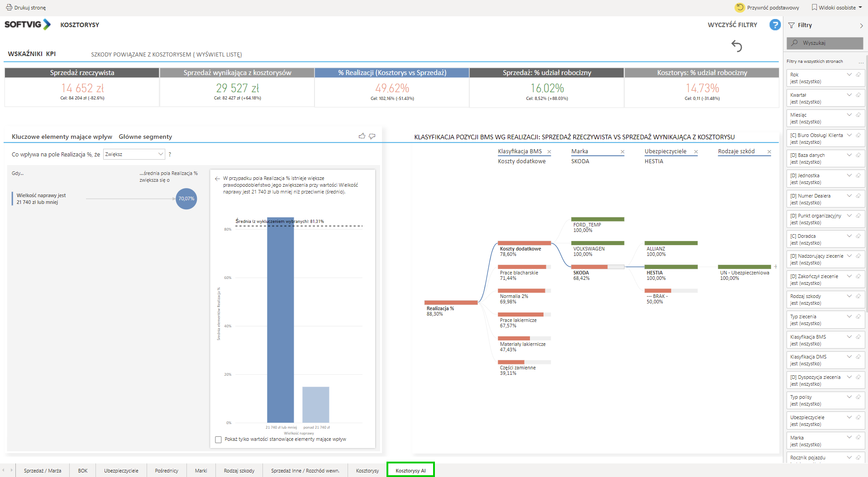Open the Główne segmenty tab

point(145,137)
